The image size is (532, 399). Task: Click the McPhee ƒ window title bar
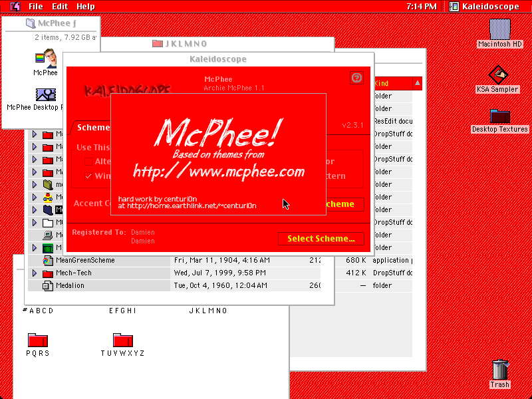(51, 23)
